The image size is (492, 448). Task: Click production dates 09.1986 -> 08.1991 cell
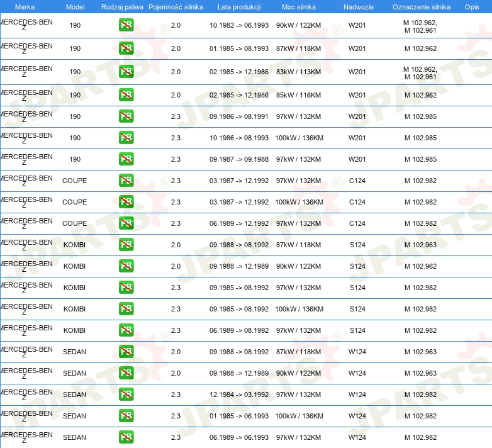pyautogui.click(x=238, y=116)
